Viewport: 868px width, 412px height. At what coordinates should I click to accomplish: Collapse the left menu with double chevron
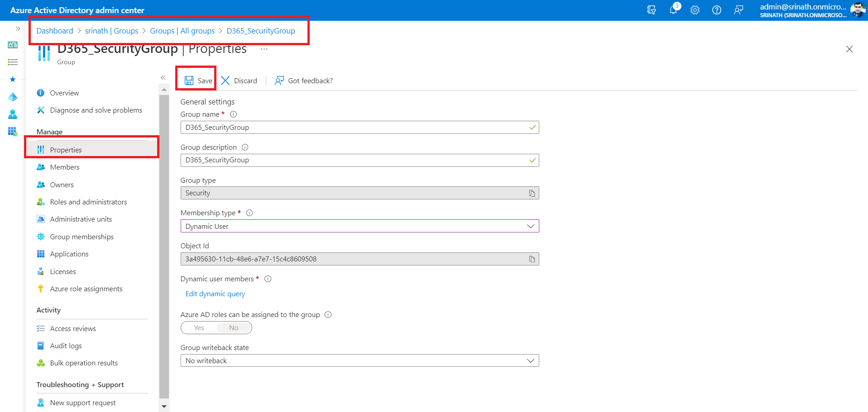click(163, 78)
